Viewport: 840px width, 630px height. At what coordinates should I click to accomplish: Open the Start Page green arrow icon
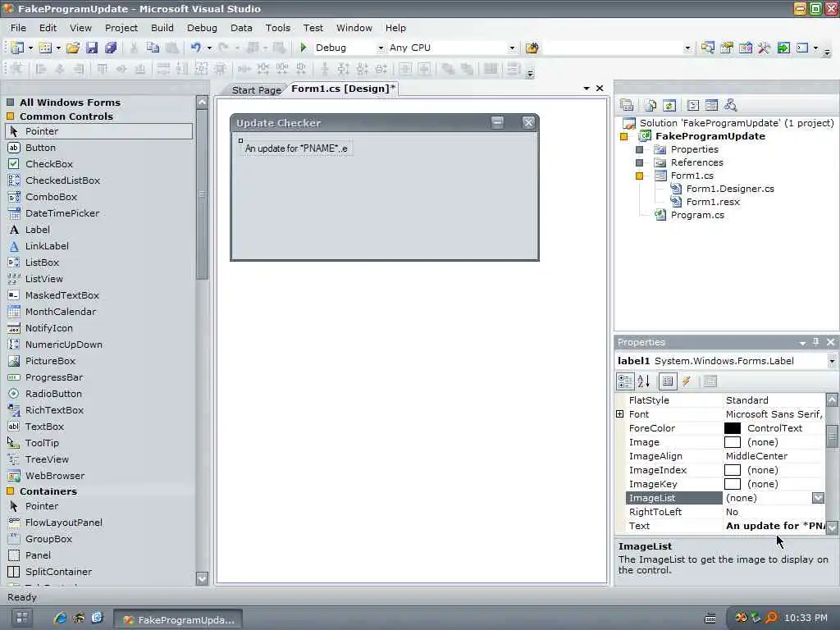tap(783, 48)
